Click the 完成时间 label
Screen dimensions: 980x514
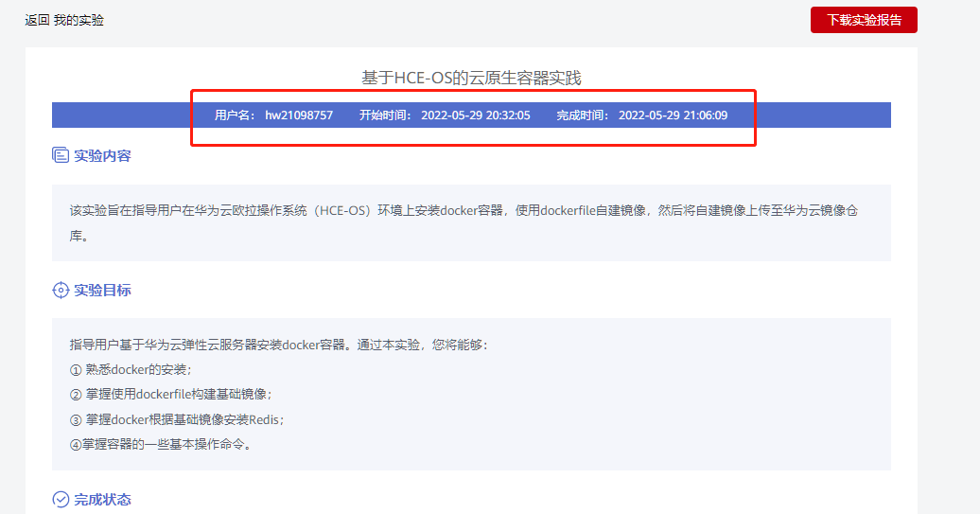click(582, 115)
